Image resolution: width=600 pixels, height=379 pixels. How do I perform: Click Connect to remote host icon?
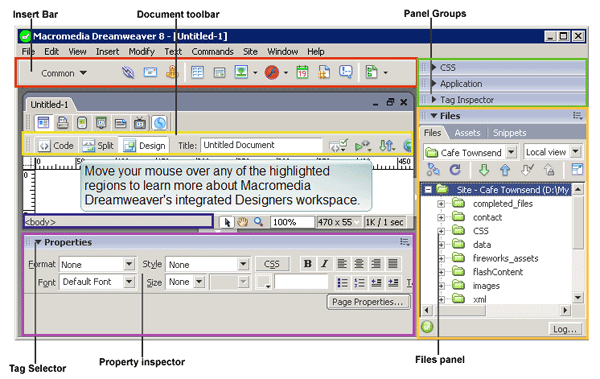point(433,170)
